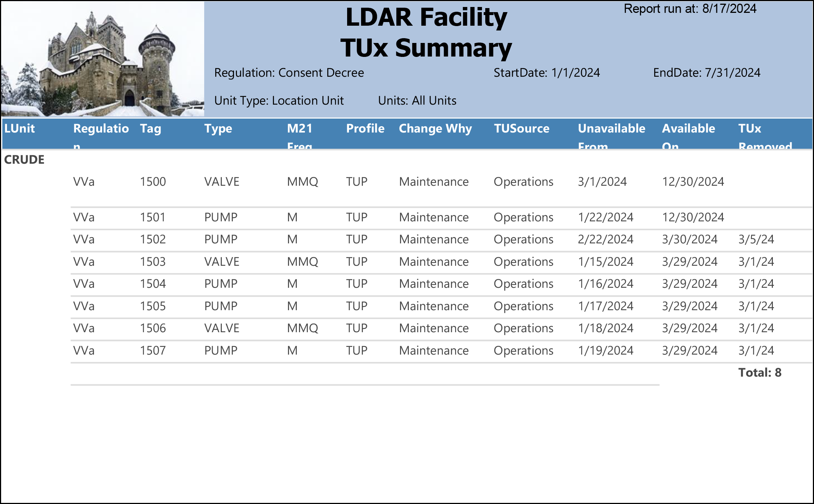This screenshot has height=504, width=814.
Task: Click Unavailable From date 2/22/2024
Action: (606, 239)
